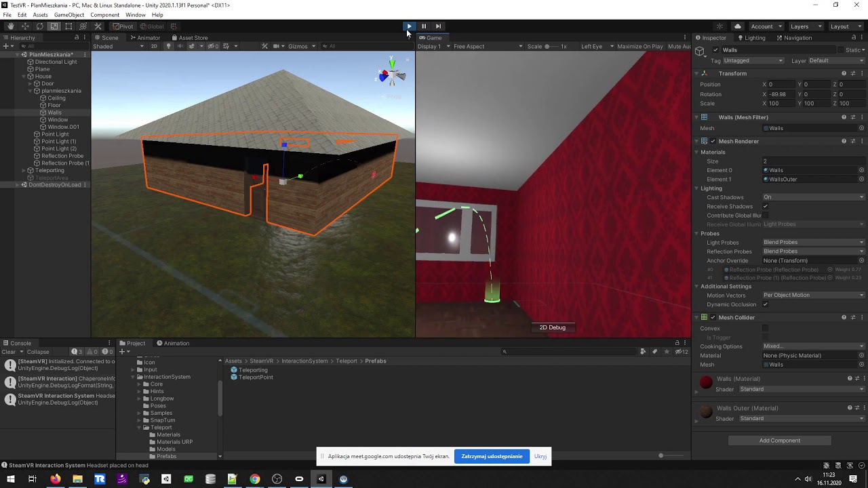Screen dimensions: 868x488
Task: Select the Rect transform tool
Action: coord(68,26)
